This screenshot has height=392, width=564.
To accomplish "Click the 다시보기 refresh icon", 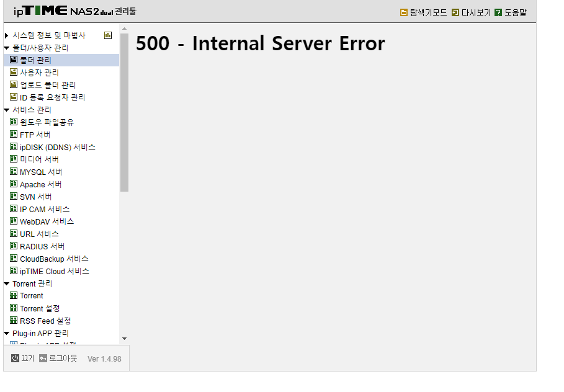I will pos(455,12).
